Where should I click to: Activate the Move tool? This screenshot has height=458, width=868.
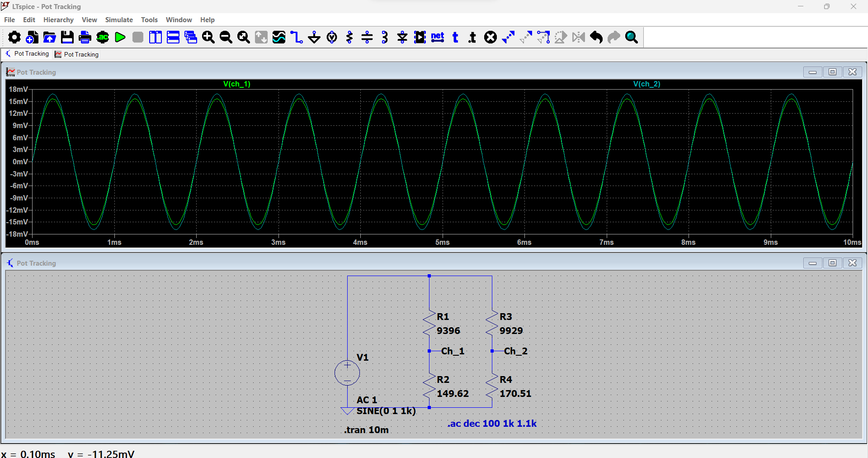[x=526, y=37]
